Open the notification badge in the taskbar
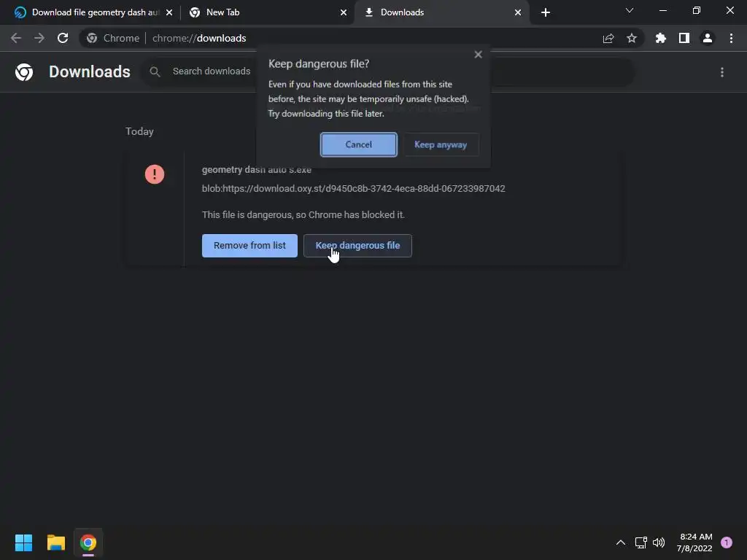 pos(727,542)
